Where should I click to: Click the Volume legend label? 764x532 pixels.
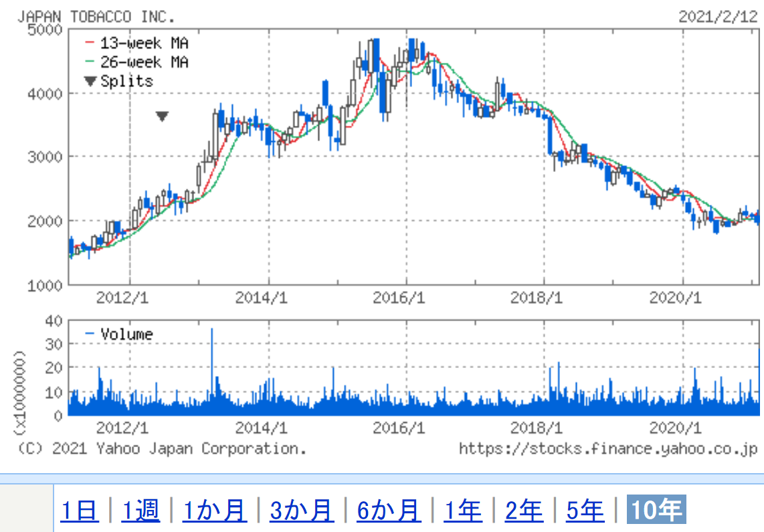coord(126,334)
